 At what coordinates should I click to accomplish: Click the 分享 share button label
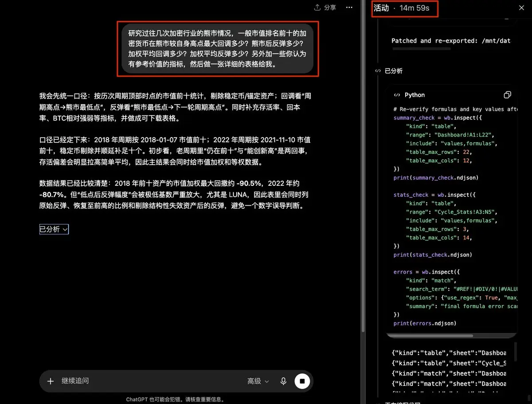(330, 8)
